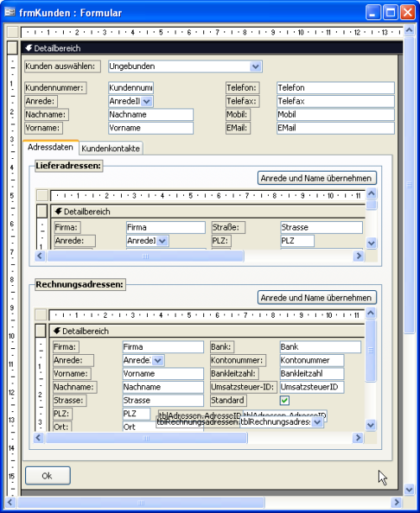Image resolution: width=420 pixels, height=513 pixels.
Task: Click Rechnungsadressen subform scroll up arrow
Action: (x=370, y=313)
